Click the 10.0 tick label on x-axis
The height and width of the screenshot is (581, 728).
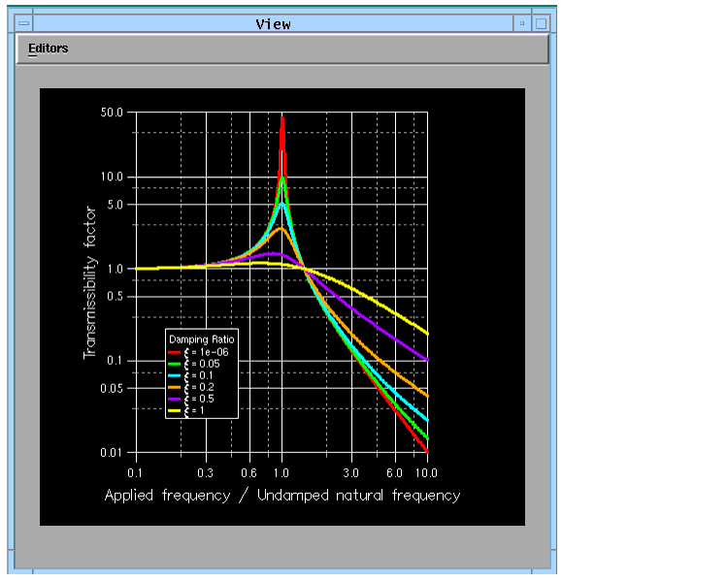[x=426, y=472]
